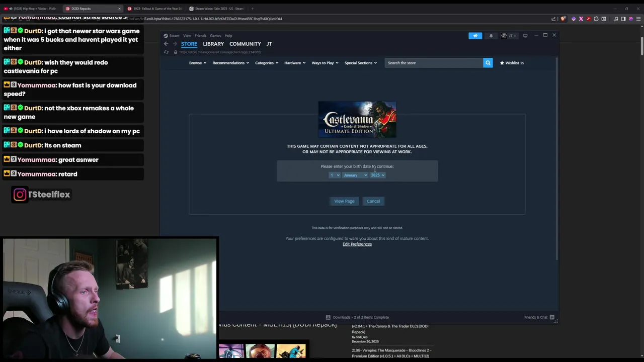Screen dimensions: 644x362
Task: Expand the Hardware dropdown
Action: [x=295, y=63]
